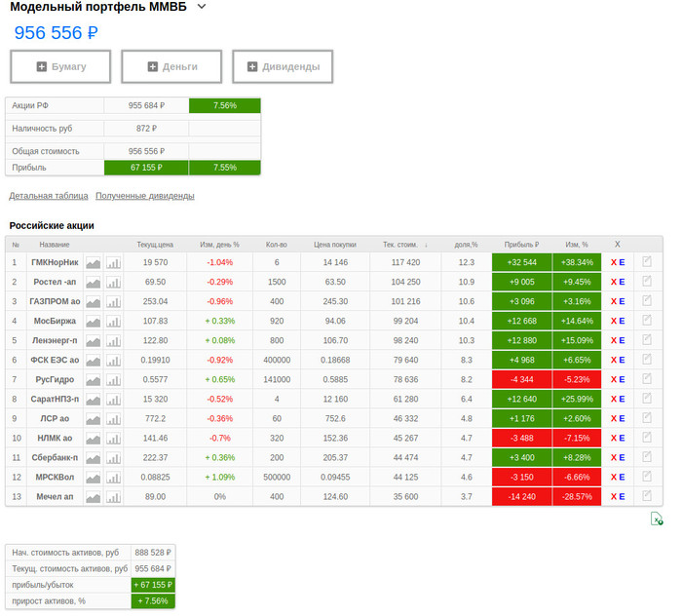Open bar chart icon for РусГидро

click(x=113, y=379)
